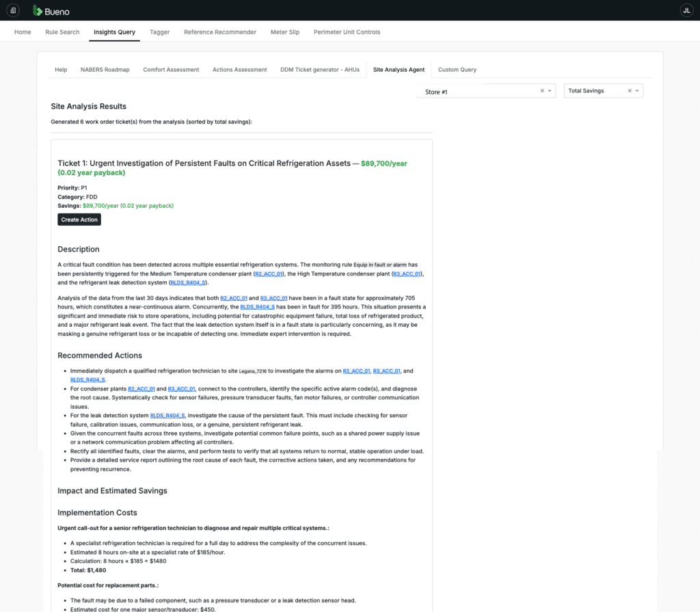The image size is (700, 612).
Task: Open RLDS_R404_S link in 'Immediately dispatch' bullet
Action: point(87,380)
